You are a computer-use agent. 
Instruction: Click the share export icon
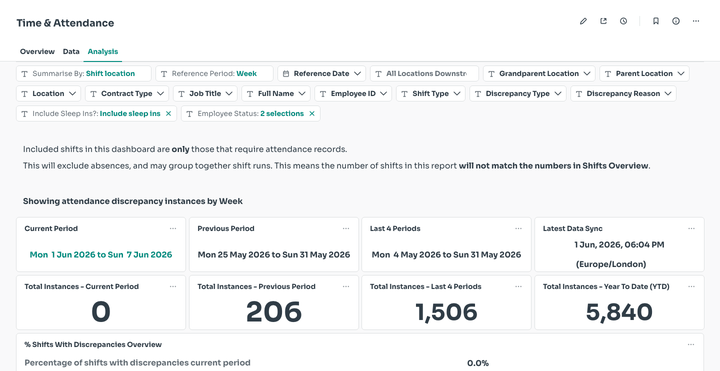(x=603, y=21)
